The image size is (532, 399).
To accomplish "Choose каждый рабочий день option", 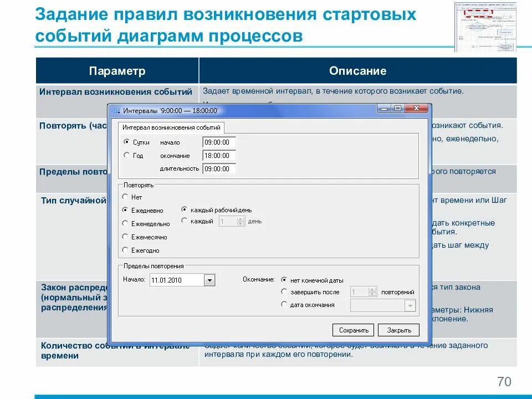I will point(184,209).
